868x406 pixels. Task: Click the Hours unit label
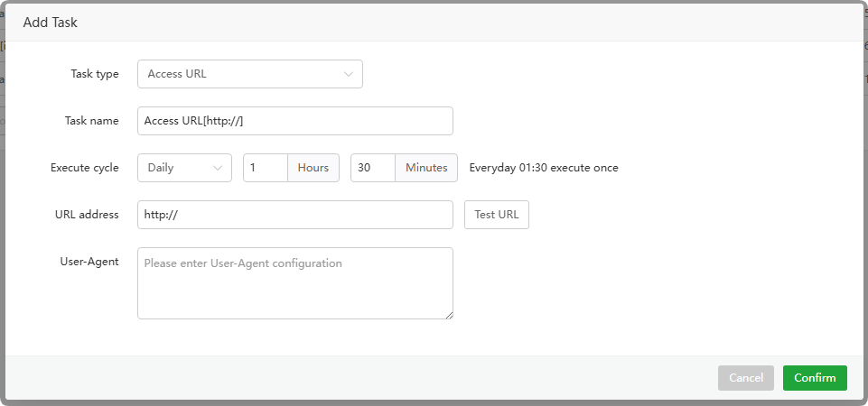coord(313,168)
